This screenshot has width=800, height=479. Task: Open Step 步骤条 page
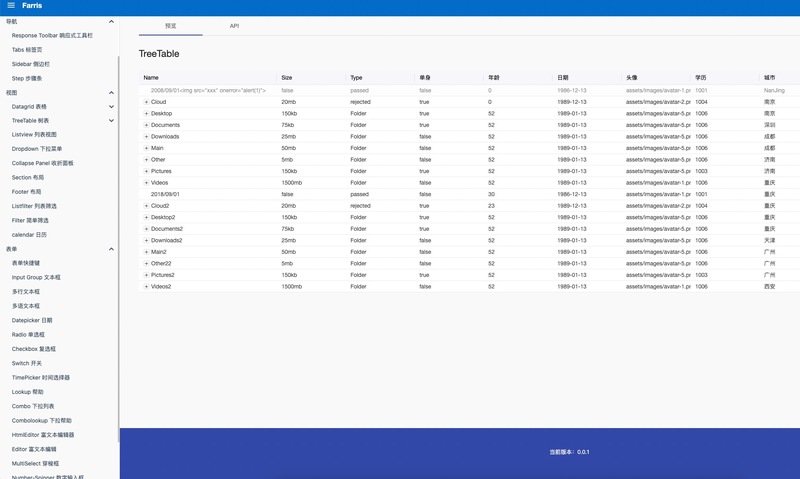(27, 79)
